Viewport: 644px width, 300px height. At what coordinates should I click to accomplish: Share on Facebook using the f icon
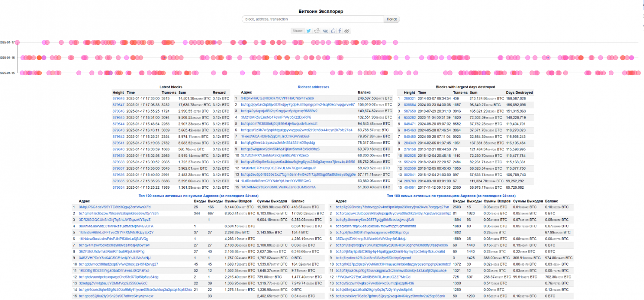(x=340, y=31)
